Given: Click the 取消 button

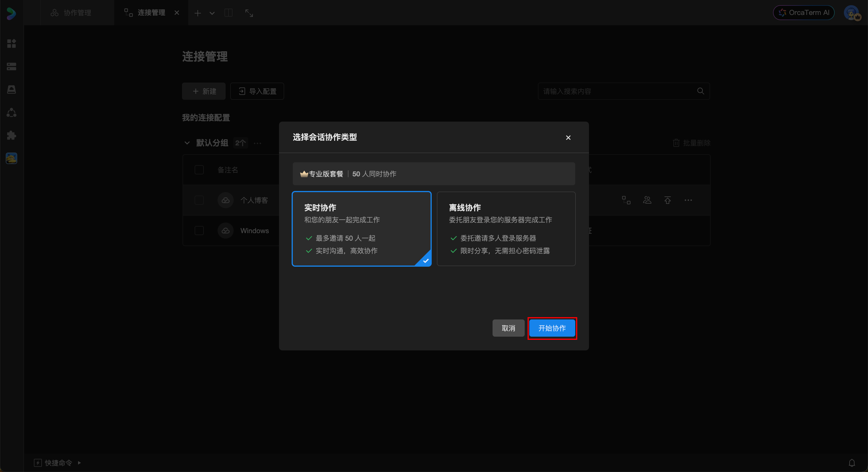Looking at the screenshot, I should [x=508, y=328].
